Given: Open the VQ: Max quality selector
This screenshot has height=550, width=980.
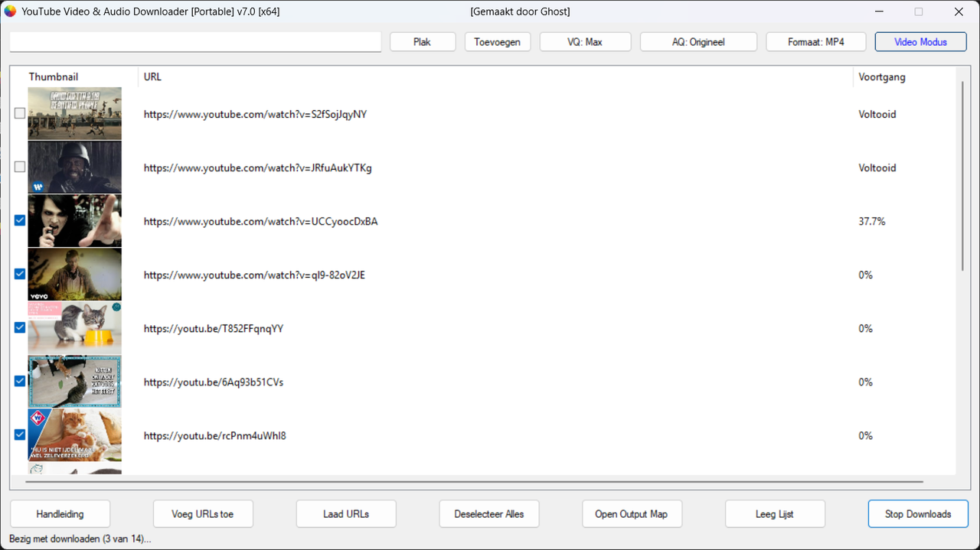Looking at the screenshot, I should (x=585, y=42).
